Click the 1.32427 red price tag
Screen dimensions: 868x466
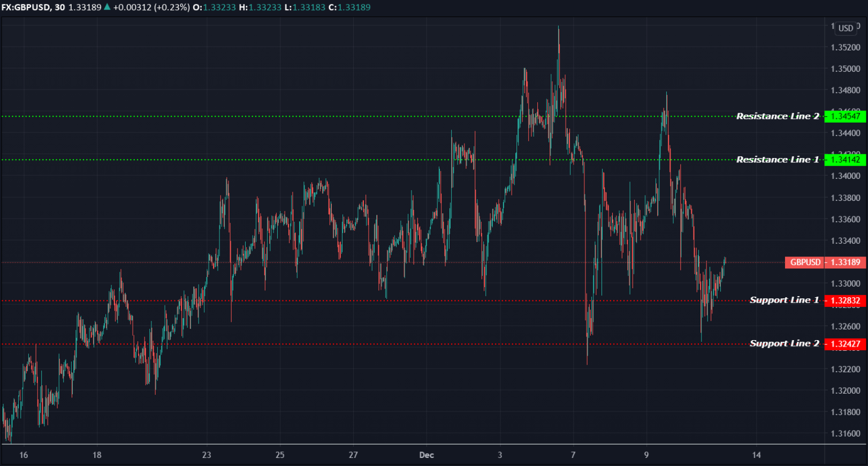[845, 344]
